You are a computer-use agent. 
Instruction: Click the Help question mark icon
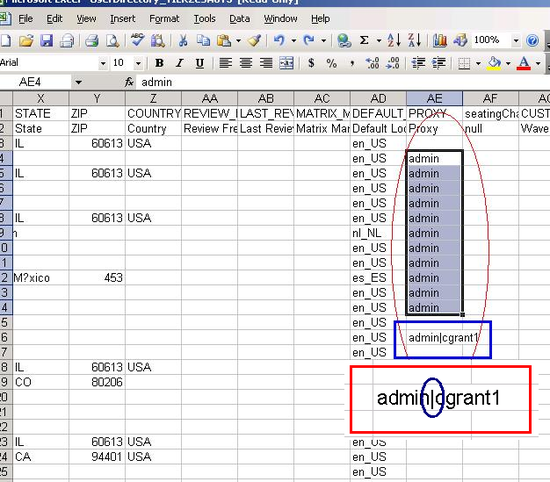click(532, 41)
